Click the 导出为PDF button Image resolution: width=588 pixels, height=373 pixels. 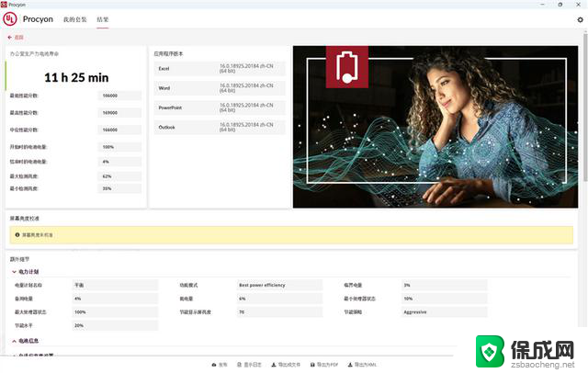point(324,365)
